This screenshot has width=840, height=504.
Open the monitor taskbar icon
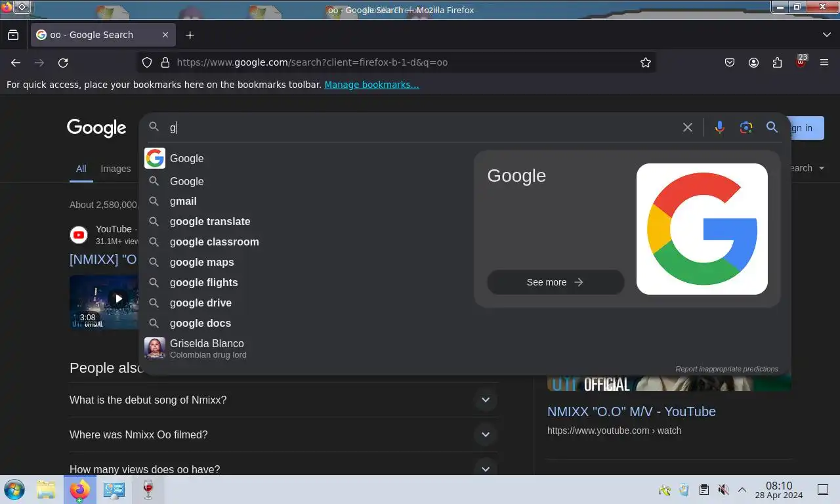114,490
